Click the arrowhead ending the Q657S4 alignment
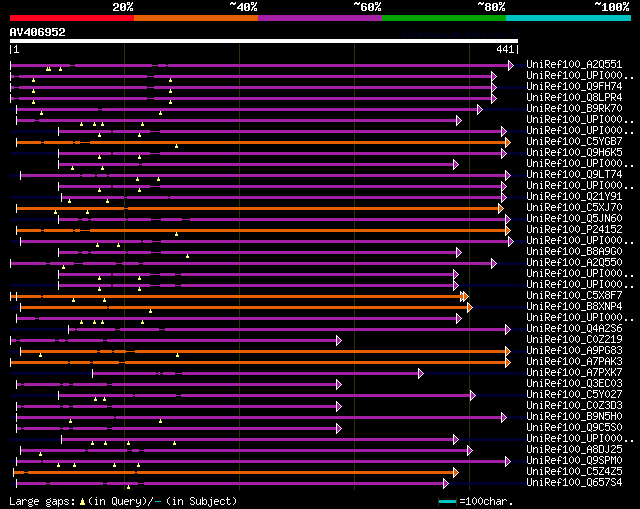 coord(446,484)
